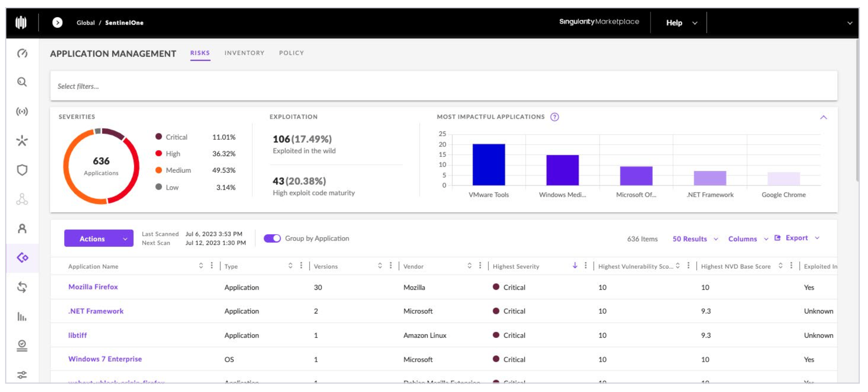Click 106 Exploited in the wild stat

[304, 144]
